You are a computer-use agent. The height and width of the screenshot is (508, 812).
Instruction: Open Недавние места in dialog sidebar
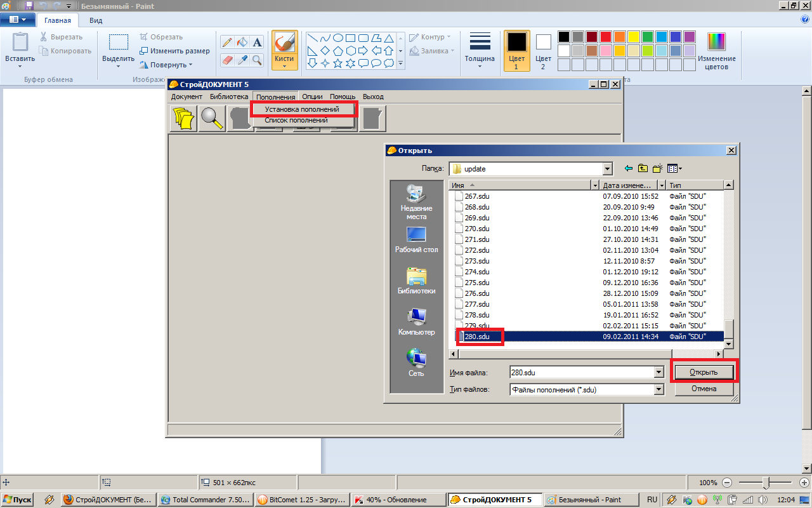pos(416,202)
